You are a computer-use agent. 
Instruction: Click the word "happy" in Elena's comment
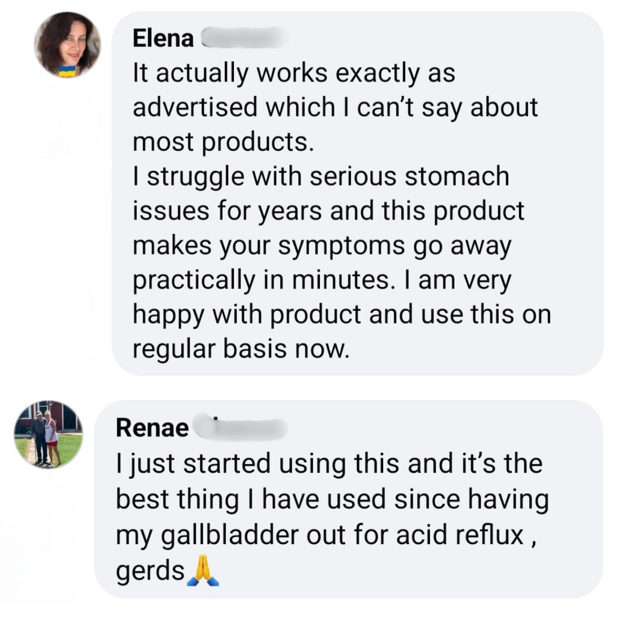click(x=168, y=315)
